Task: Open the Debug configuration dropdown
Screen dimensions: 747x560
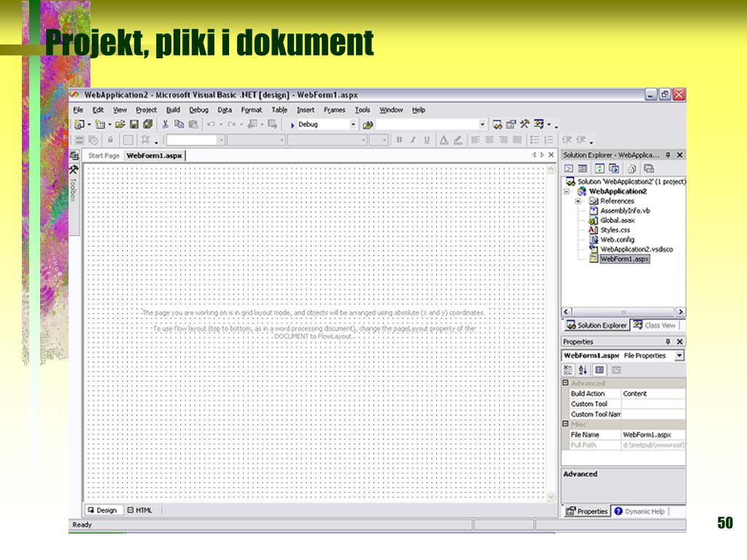Action: coord(353,125)
